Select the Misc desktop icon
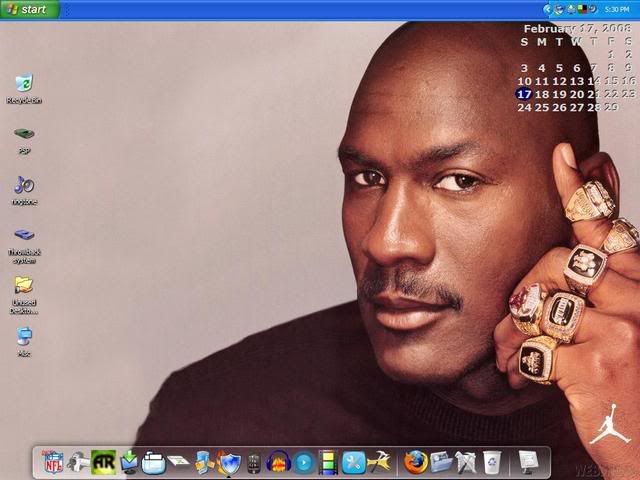This screenshot has height=480, width=640. point(24,338)
